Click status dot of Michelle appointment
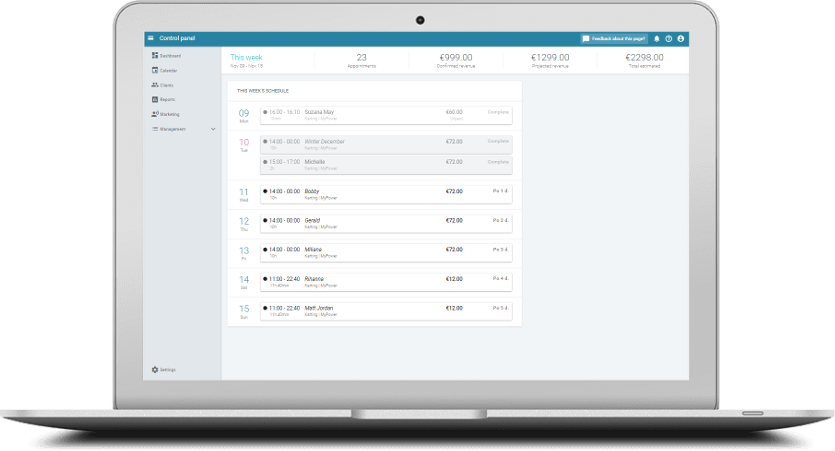The width and height of the screenshot is (835, 451). [x=265, y=162]
